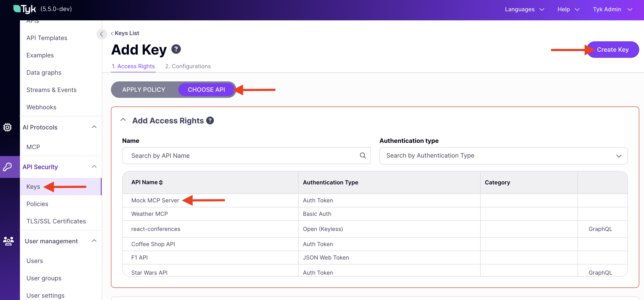Image resolution: width=644 pixels, height=300 pixels.
Task: Open the User management people icon
Action: click(8, 241)
